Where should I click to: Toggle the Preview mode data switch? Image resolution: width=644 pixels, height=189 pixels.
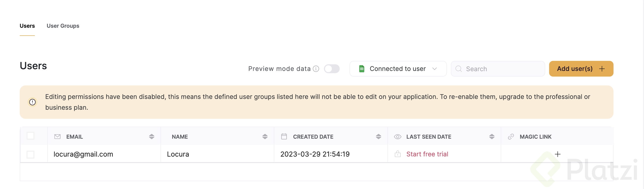(332, 69)
